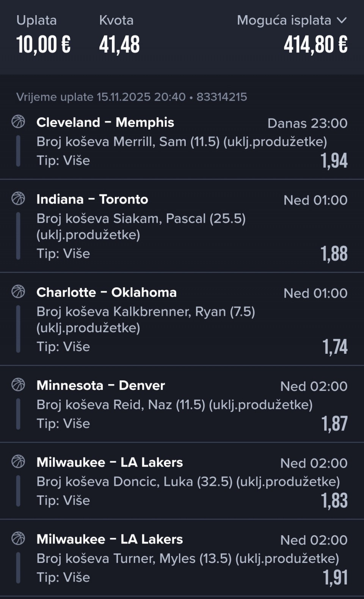The width and height of the screenshot is (364, 599).
Task: Click basketball icon beside Charlotte – Oklahoma
Action: click(x=18, y=292)
